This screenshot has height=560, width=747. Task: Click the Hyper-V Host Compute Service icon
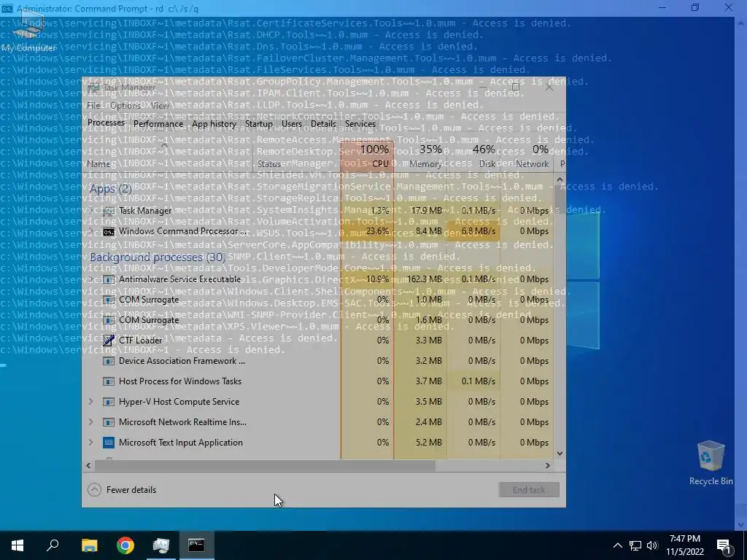pyautogui.click(x=109, y=402)
